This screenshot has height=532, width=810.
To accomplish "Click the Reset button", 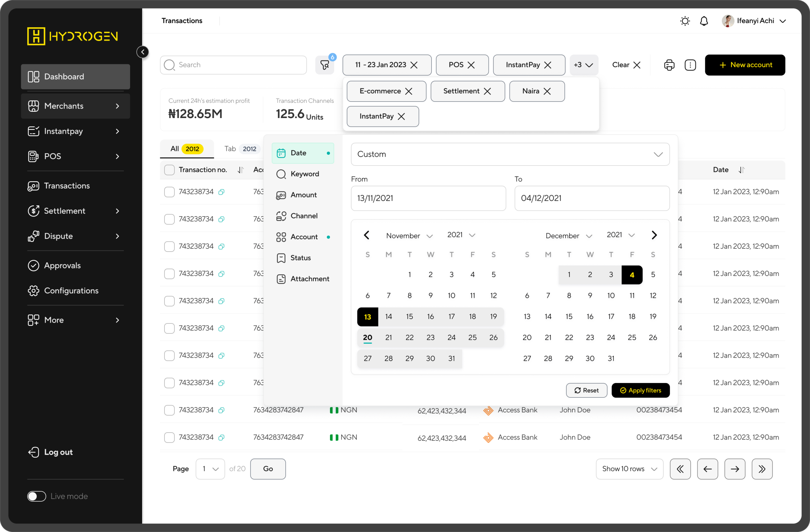I will 586,390.
